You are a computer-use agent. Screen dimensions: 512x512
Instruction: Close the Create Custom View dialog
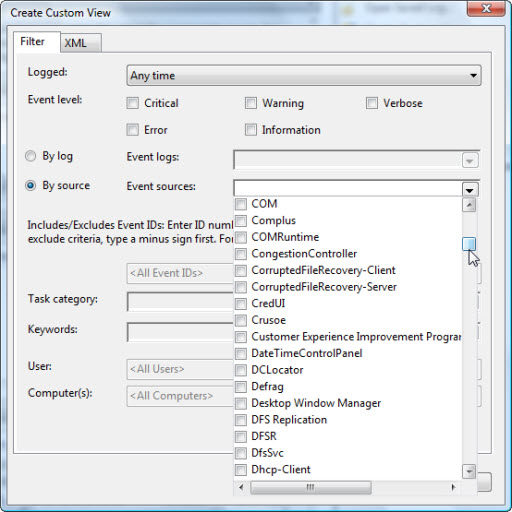pyautogui.click(x=486, y=8)
